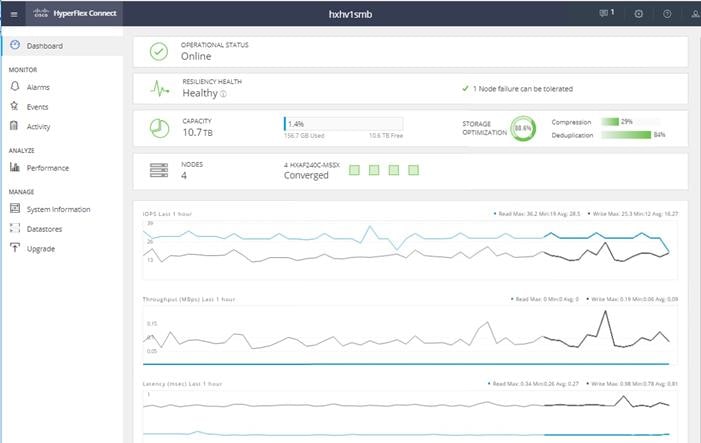Click the Healthy resiliency text
This screenshot has height=443, width=701.
pyautogui.click(x=200, y=93)
